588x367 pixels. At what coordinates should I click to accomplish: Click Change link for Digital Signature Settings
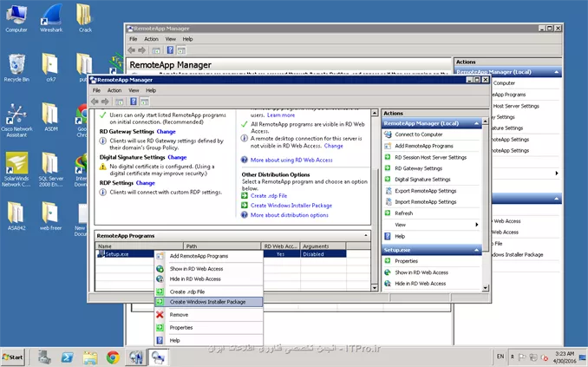[177, 157]
